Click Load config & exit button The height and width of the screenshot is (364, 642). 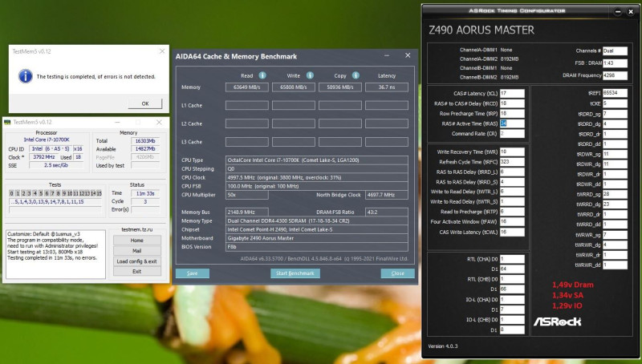(136, 261)
